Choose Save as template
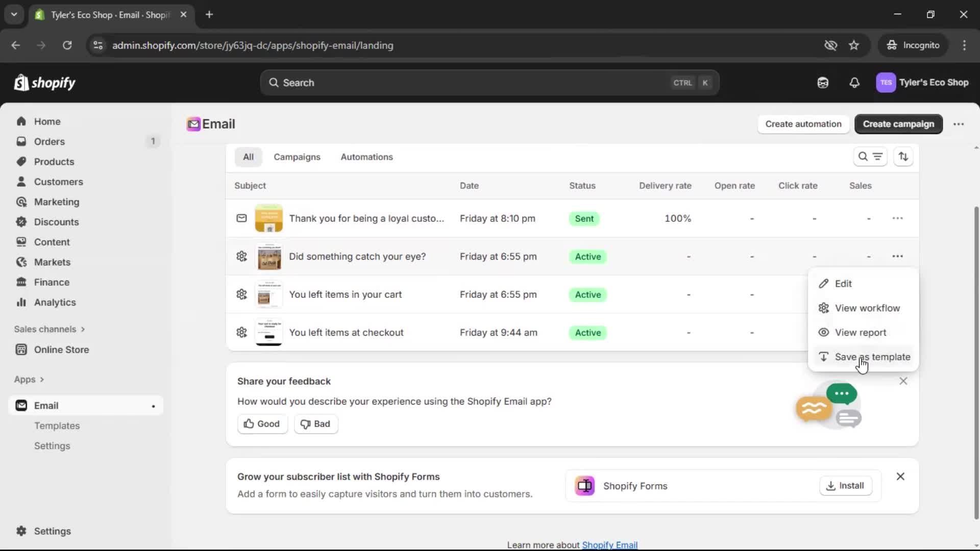This screenshot has width=980, height=551. 864,357
